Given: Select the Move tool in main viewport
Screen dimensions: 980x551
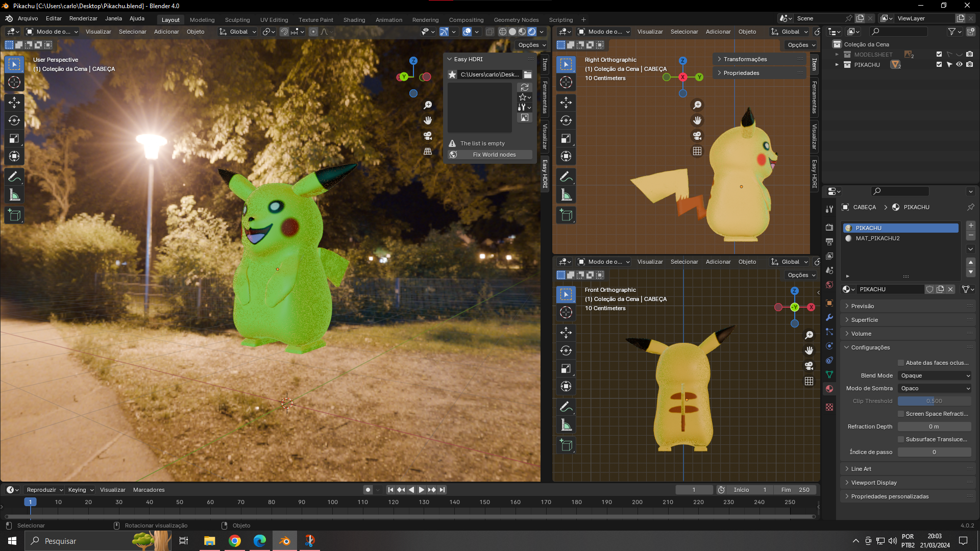Looking at the screenshot, I should coord(14,103).
